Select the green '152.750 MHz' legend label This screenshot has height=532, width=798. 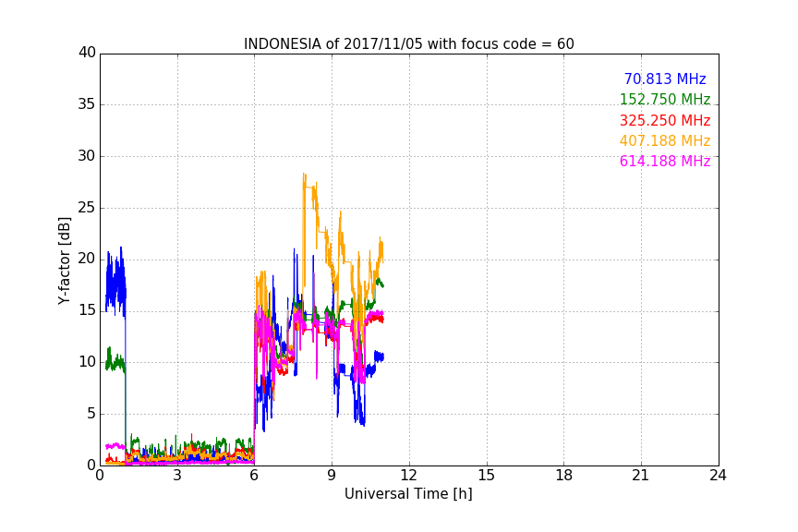click(665, 99)
